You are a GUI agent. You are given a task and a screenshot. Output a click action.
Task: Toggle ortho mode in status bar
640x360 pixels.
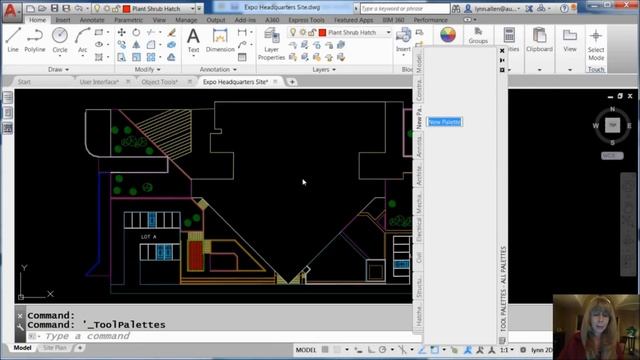(x=371, y=350)
